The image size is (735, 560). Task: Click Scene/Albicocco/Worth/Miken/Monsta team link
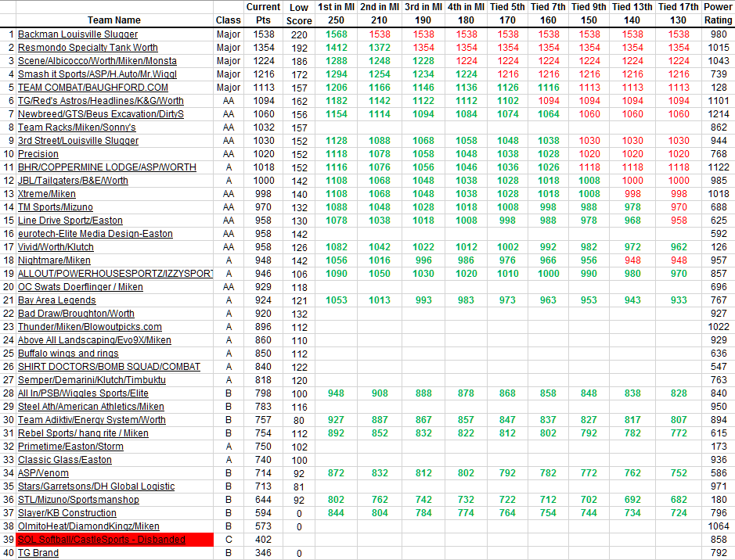coord(97,61)
